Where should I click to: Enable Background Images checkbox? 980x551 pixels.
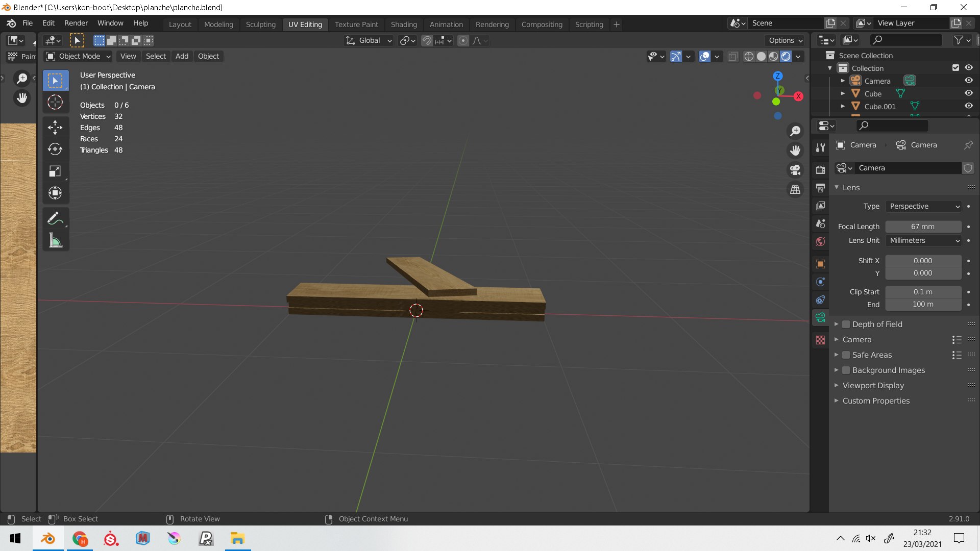(x=846, y=370)
